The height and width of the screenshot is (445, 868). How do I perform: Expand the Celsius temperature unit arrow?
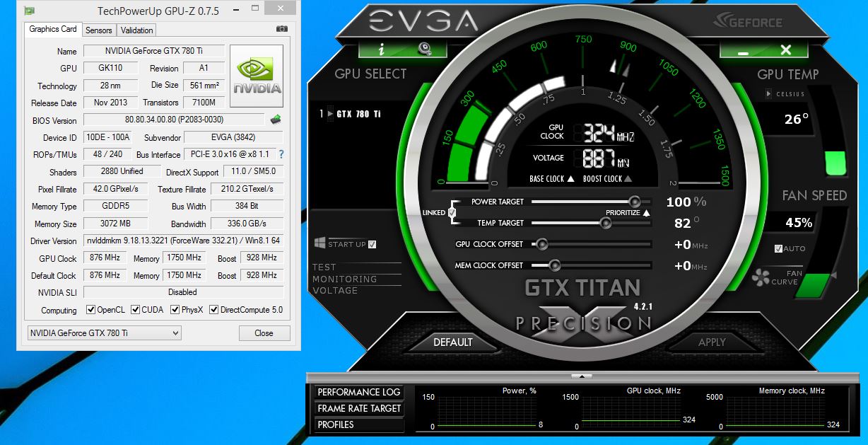click(769, 94)
